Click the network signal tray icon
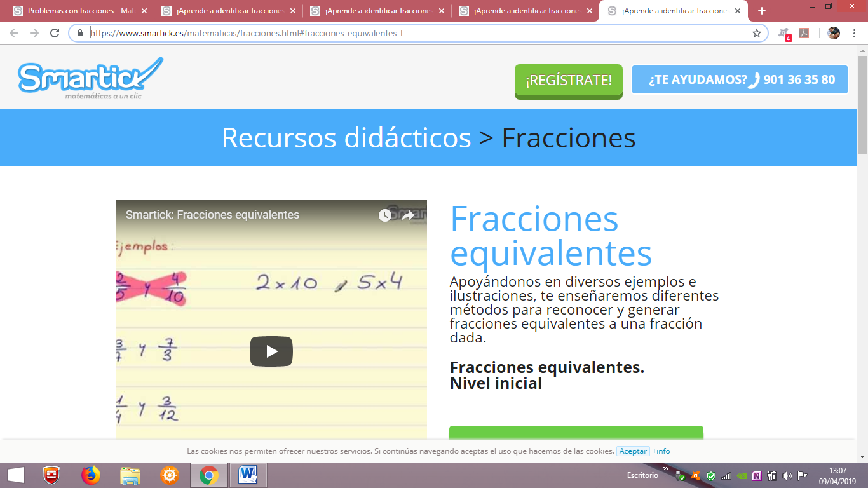This screenshot has width=868, height=488. tap(726, 476)
